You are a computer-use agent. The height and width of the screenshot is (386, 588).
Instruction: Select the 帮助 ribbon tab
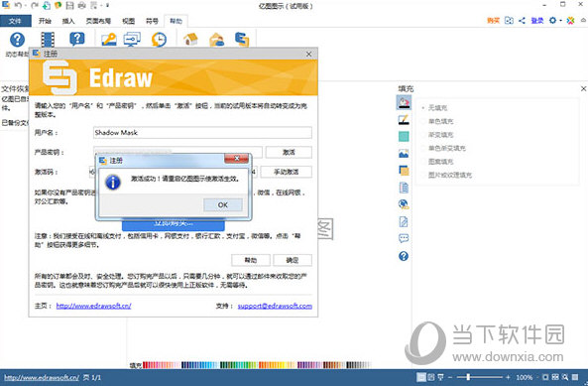coord(176,21)
